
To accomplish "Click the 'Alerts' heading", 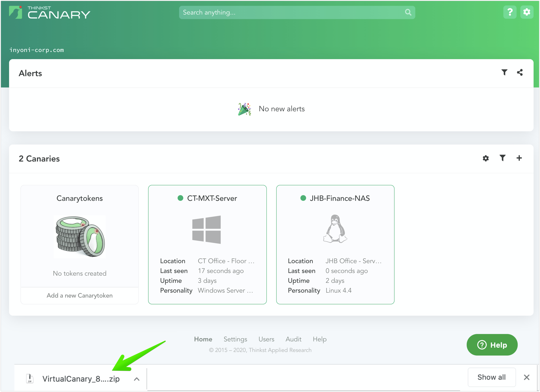I will coord(30,73).
